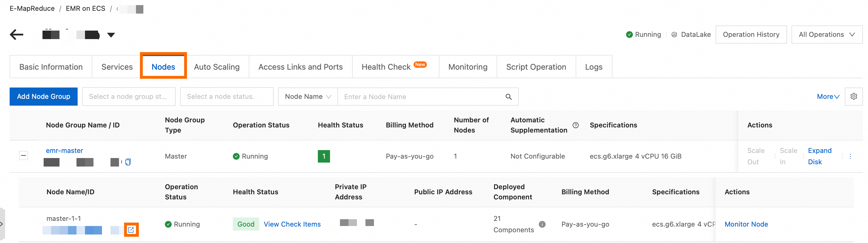
Task: Click the search magnifier icon
Action: 509,97
